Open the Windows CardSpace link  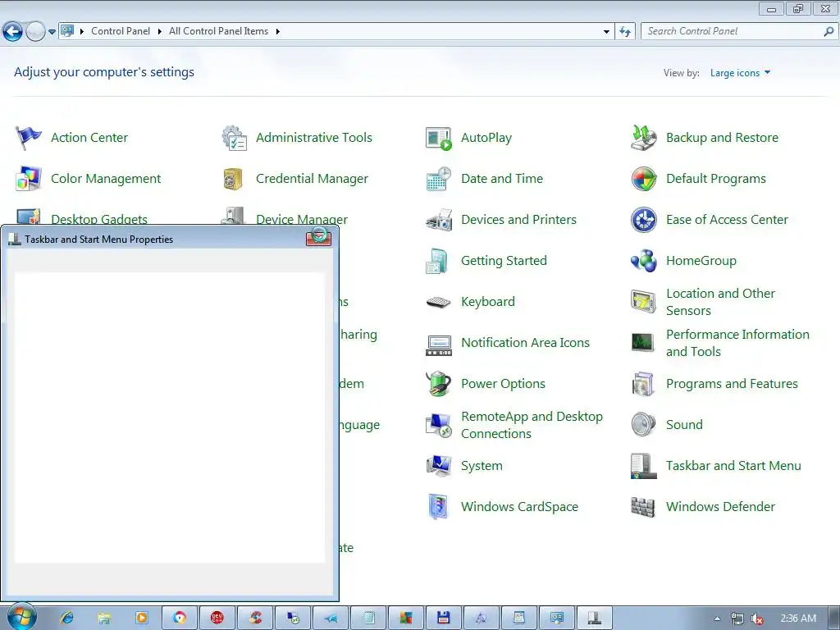(x=519, y=507)
